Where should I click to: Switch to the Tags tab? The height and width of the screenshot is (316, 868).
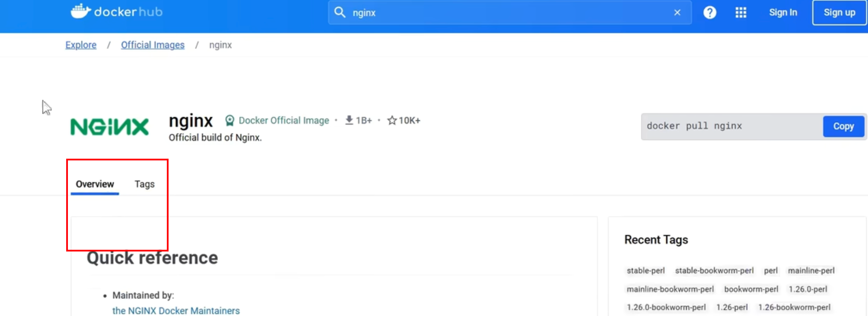click(x=145, y=184)
